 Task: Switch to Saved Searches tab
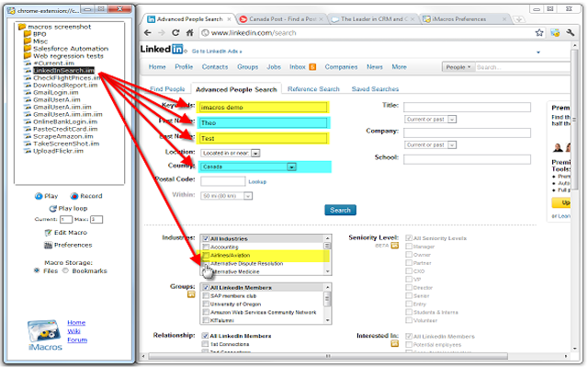[x=375, y=89]
